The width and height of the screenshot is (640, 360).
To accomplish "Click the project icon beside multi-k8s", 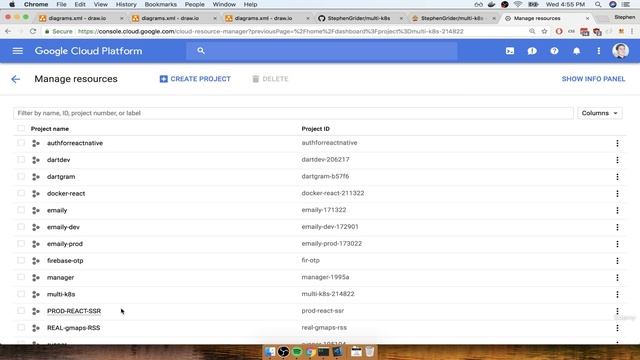I will (36, 294).
